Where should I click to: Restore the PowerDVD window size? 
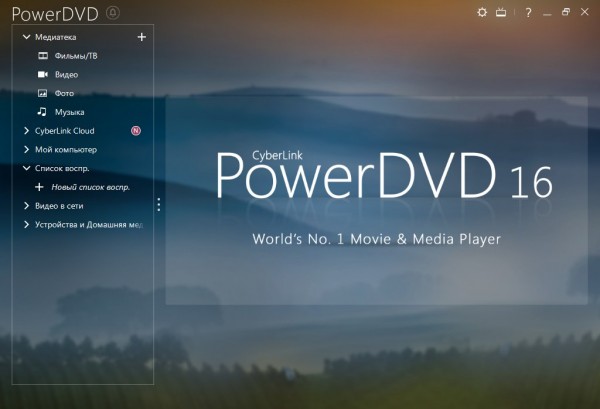566,12
